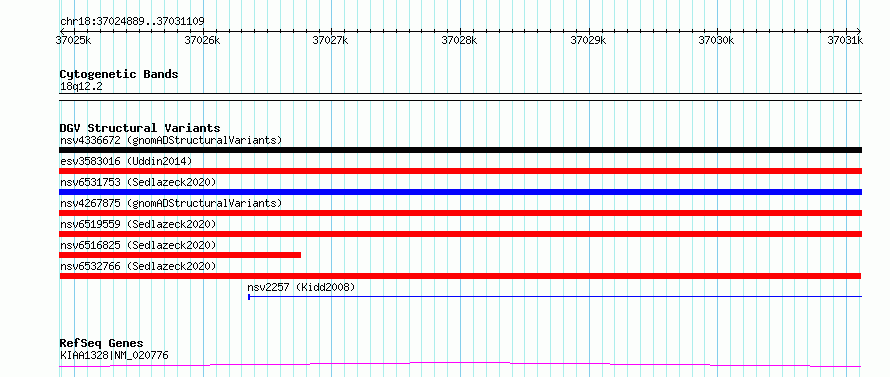
Task: Open the nsv6532766 (Sedlazeck2020) label
Action: coord(138,266)
